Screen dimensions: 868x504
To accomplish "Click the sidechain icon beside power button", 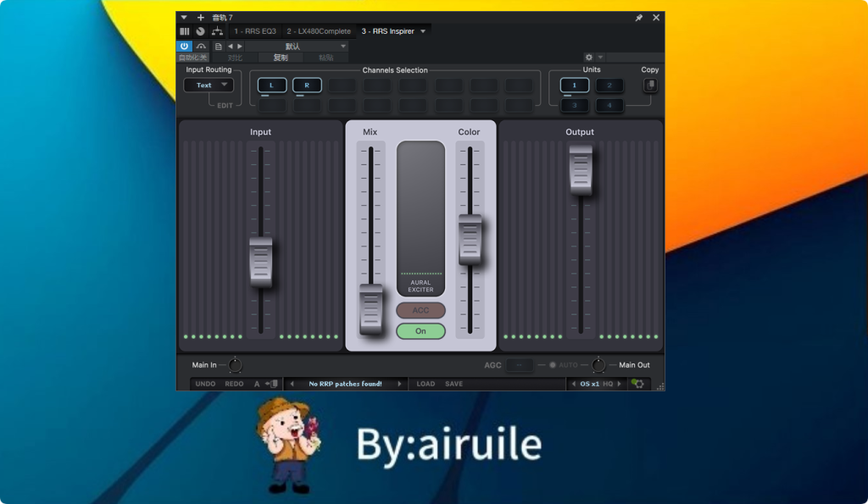I will (x=201, y=46).
